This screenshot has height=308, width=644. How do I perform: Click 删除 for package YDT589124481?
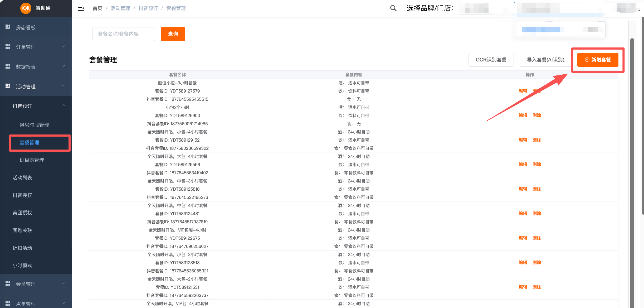[x=536, y=214]
